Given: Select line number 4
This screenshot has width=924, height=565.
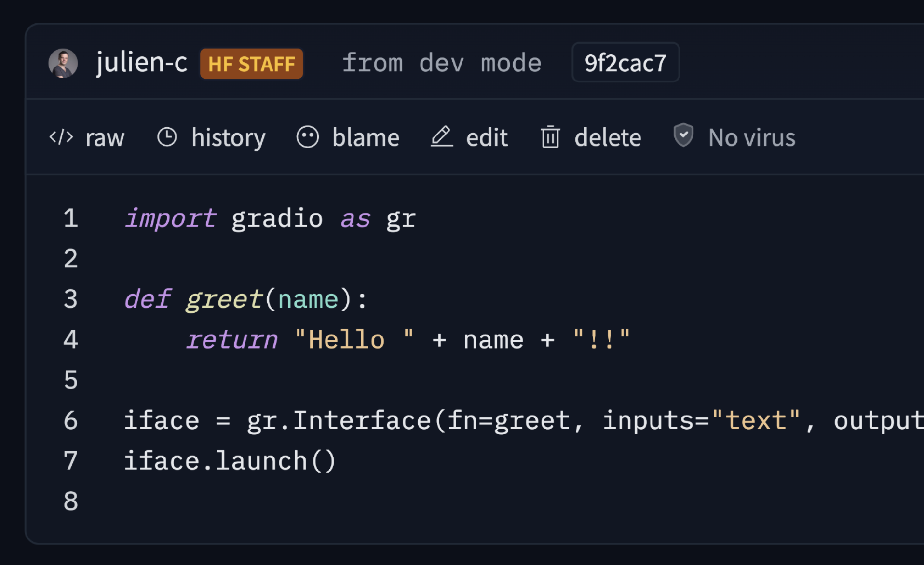Looking at the screenshot, I should click(x=71, y=339).
